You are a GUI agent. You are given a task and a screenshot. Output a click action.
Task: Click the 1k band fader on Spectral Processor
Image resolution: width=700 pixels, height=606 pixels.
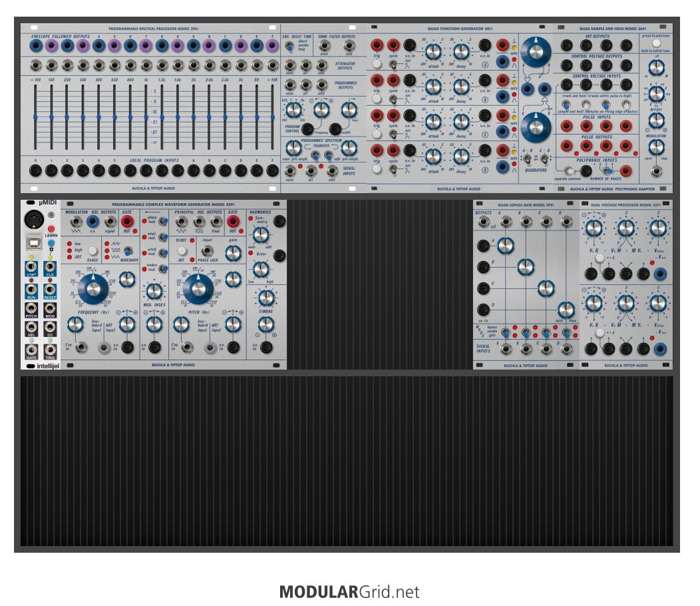point(146,117)
